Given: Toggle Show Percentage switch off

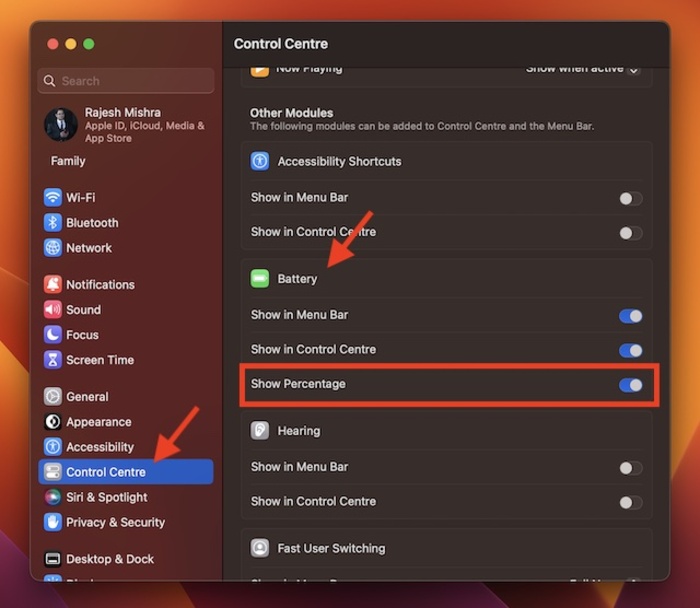Looking at the screenshot, I should point(631,385).
